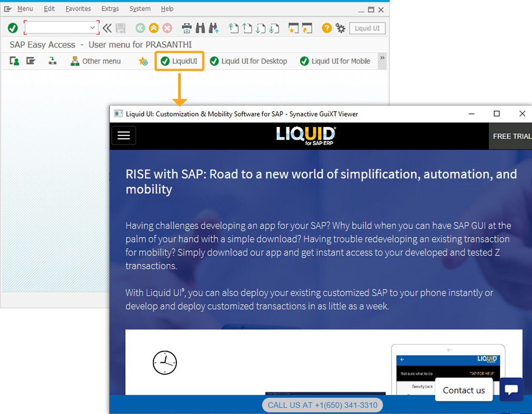Click the Liquid for SAP ERP logo
The height and width of the screenshot is (414, 532).
pyautogui.click(x=306, y=136)
